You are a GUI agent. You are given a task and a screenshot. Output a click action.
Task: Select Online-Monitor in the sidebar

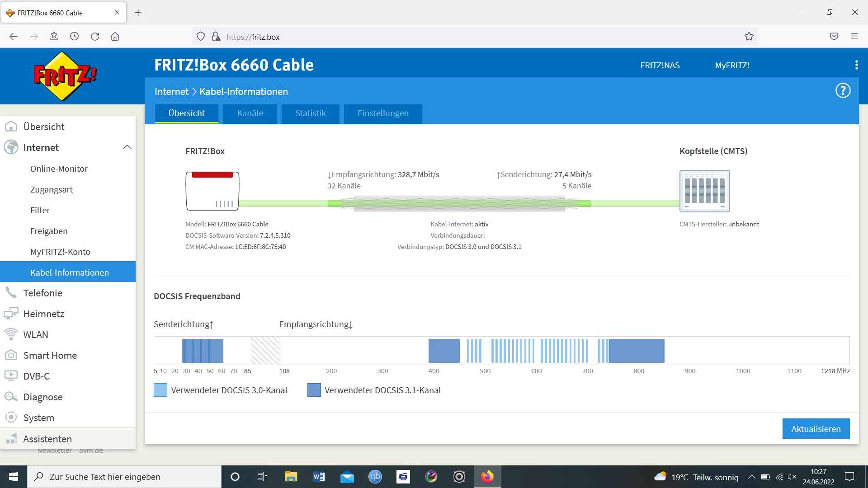59,169
